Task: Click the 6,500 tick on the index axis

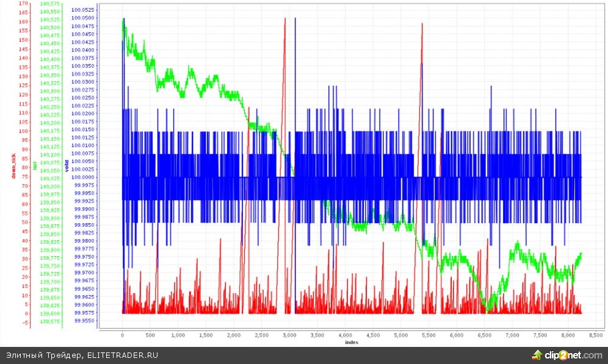Action: coord(483,335)
